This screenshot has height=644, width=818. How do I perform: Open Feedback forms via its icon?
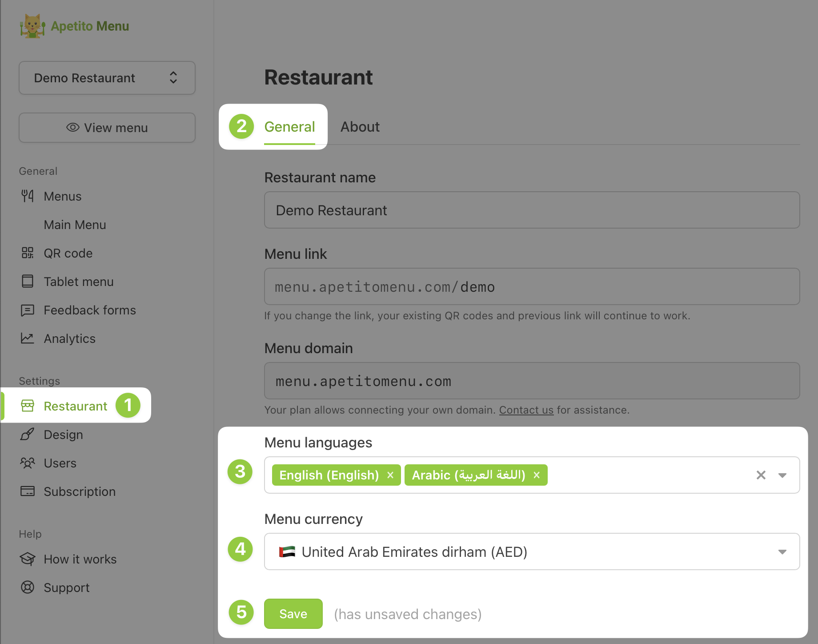(x=28, y=310)
